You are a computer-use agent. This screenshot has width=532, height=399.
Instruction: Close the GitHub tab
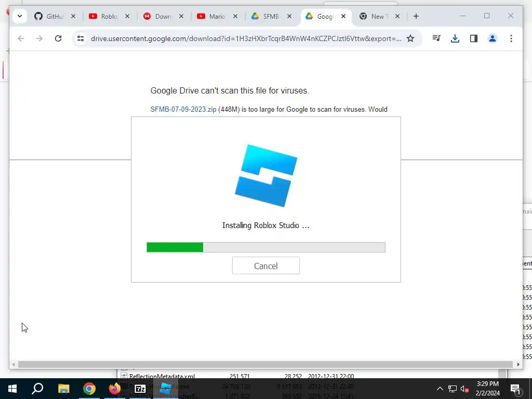(x=73, y=16)
